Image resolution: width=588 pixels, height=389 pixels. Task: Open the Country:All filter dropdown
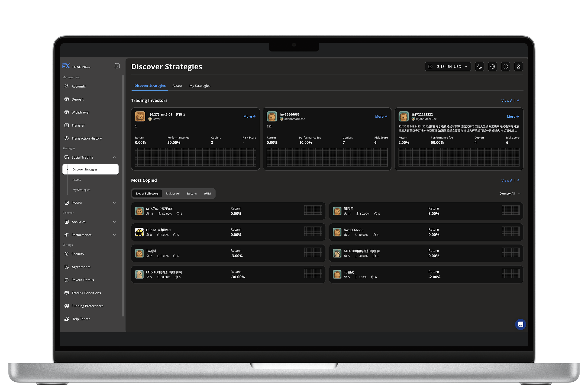pyautogui.click(x=509, y=194)
